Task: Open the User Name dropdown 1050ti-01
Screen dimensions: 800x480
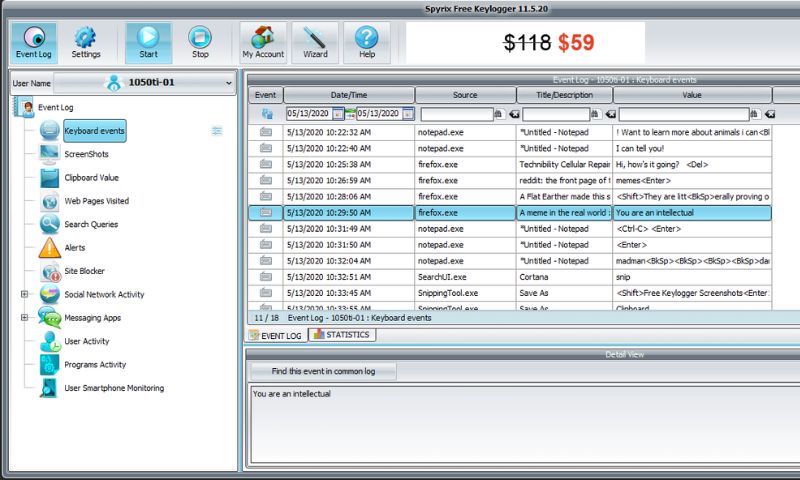Action: 145,83
